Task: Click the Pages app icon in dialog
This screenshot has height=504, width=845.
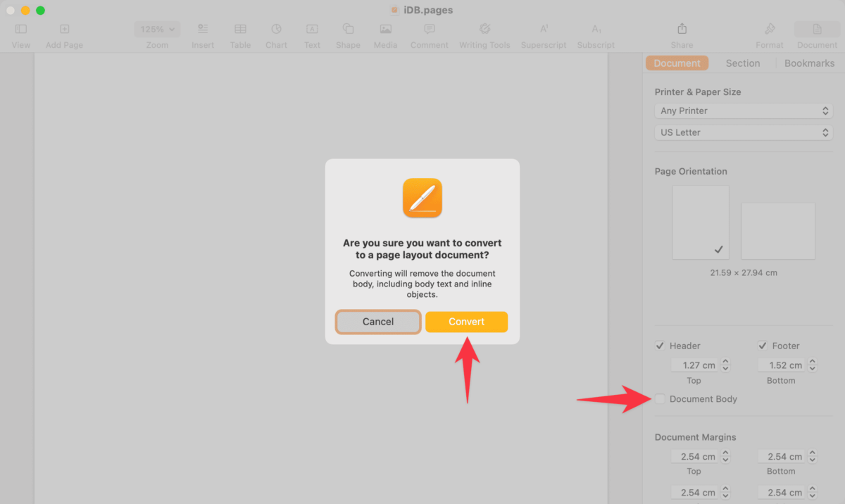Action: 423,197
